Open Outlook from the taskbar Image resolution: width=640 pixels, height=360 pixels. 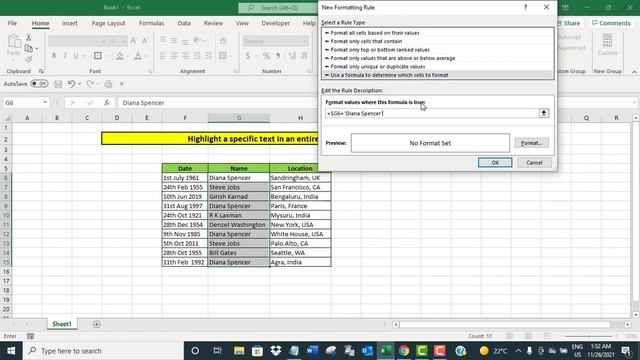coord(367,351)
